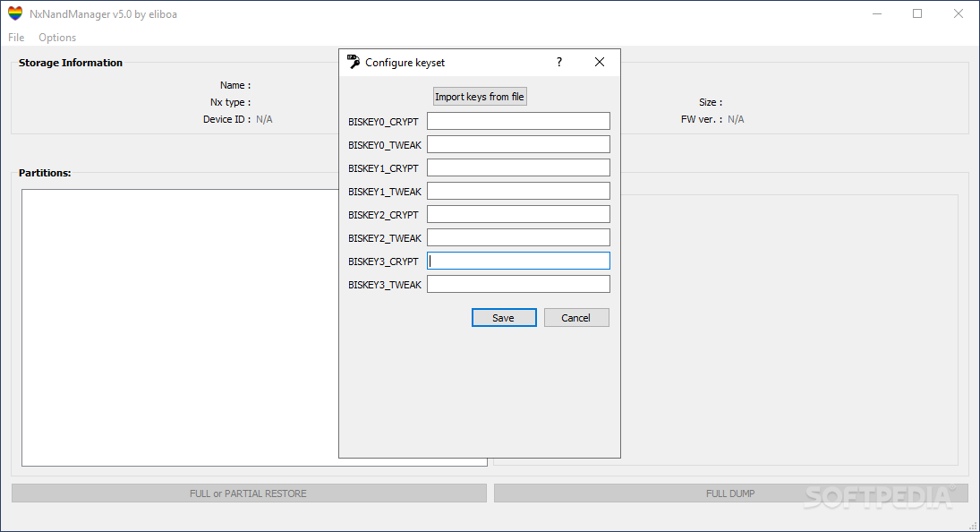
Task: Focus the BISKEY2_CRYPT input field
Action: pos(518,214)
